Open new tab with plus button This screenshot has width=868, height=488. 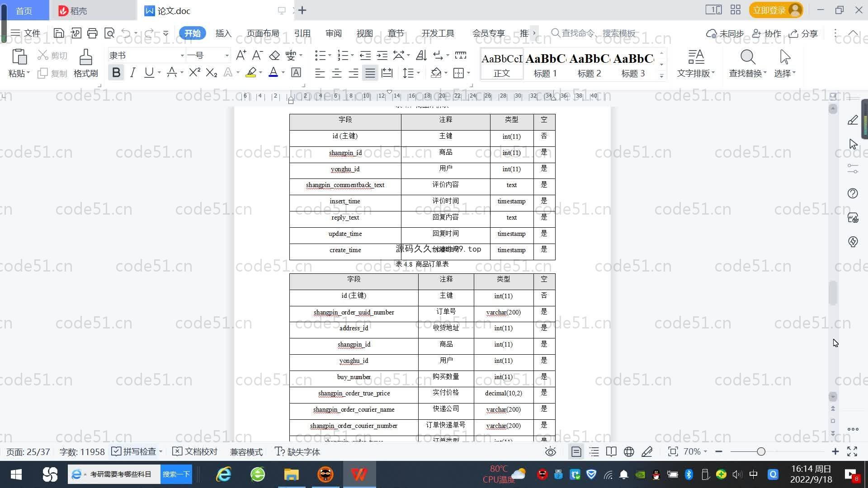(302, 10)
